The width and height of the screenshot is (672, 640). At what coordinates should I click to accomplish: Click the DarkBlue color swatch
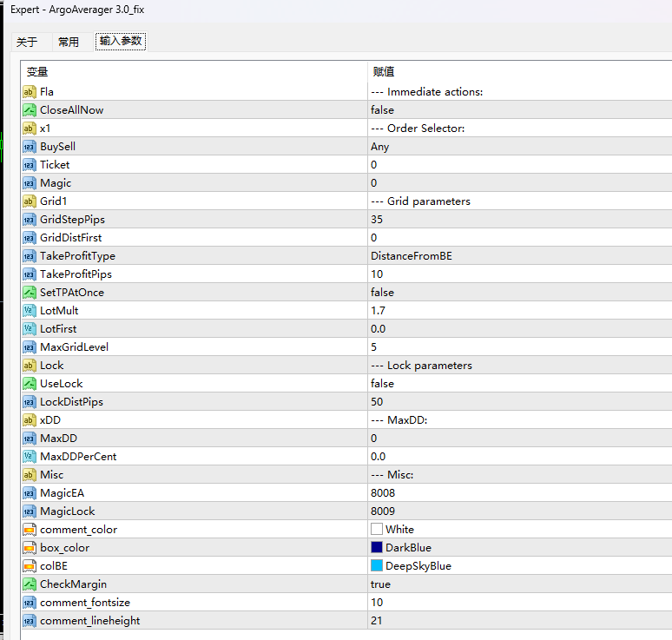click(377, 547)
